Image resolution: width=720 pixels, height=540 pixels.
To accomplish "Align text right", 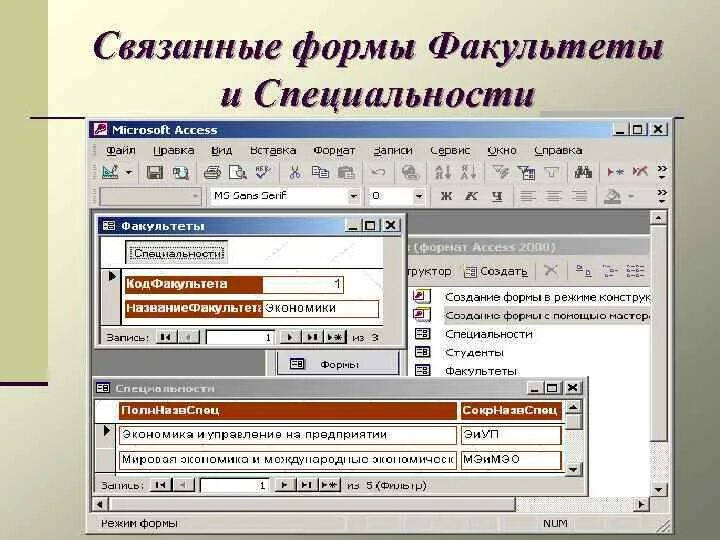I will click(579, 197).
